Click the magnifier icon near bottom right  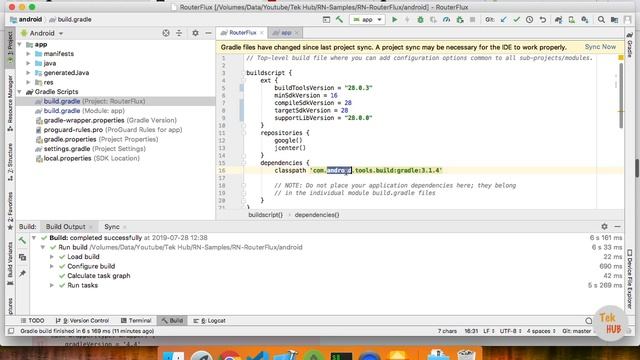pos(589,321)
